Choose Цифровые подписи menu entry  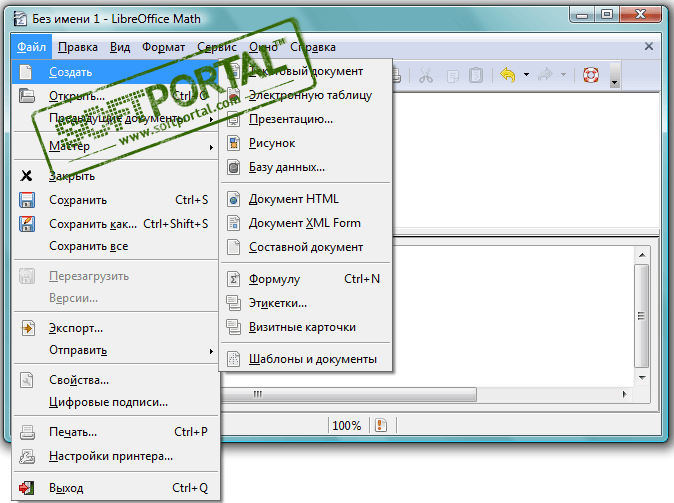tap(116, 402)
